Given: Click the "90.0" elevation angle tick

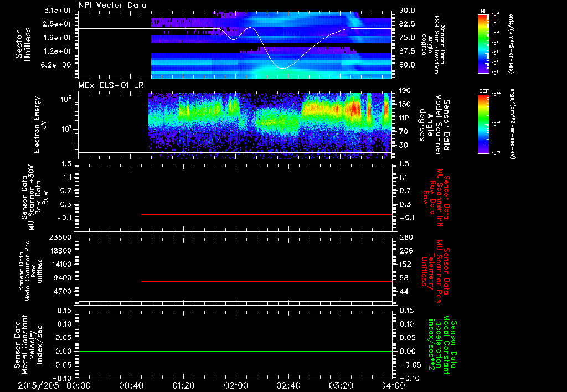Looking at the screenshot, I should 407,11.
